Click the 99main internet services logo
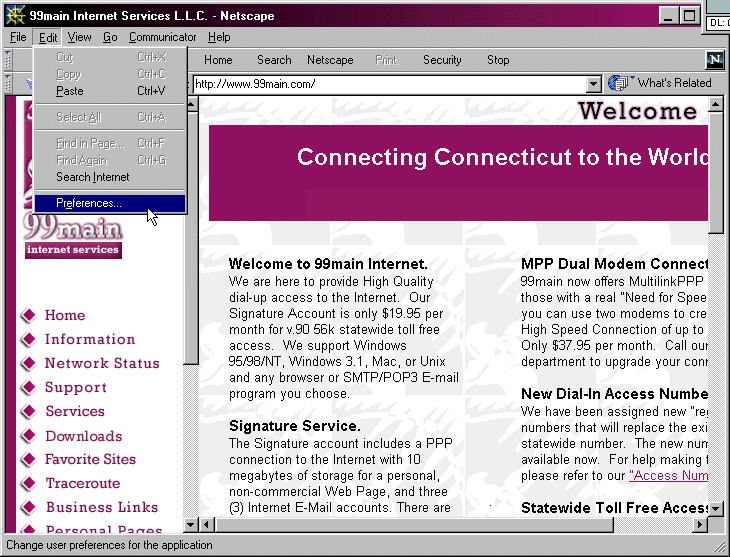The width and height of the screenshot is (730, 557). tap(73, 237)
